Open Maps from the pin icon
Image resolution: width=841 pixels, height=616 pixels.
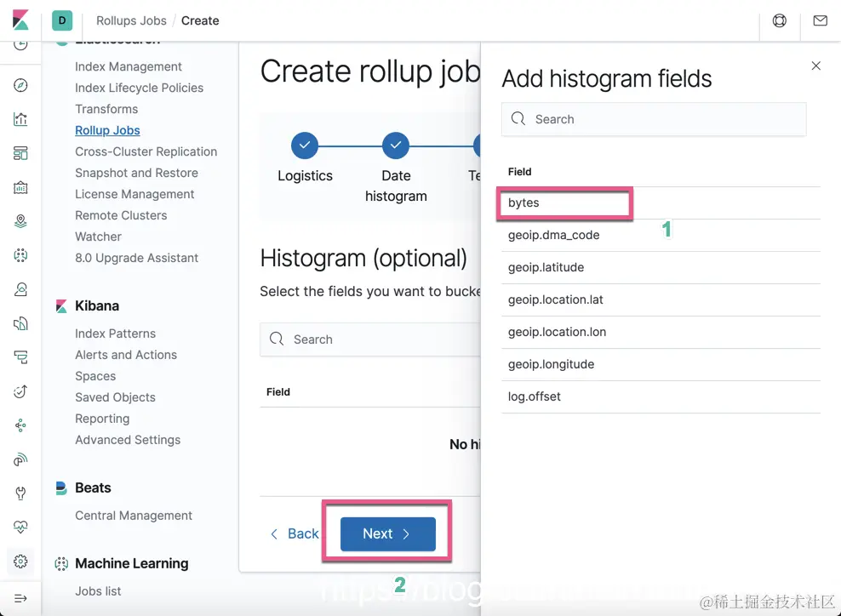[20, 221]
